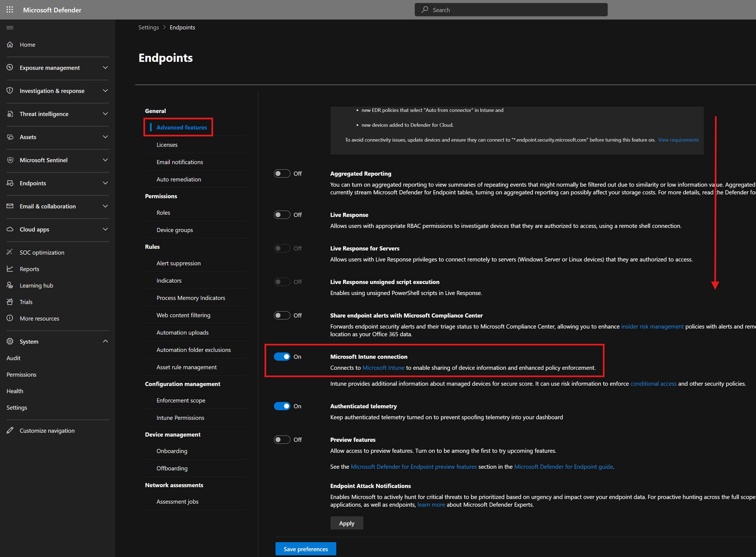This screenshot has height=557, width=756.
Task: Open the Audit item under System
Action: [13, 358]
